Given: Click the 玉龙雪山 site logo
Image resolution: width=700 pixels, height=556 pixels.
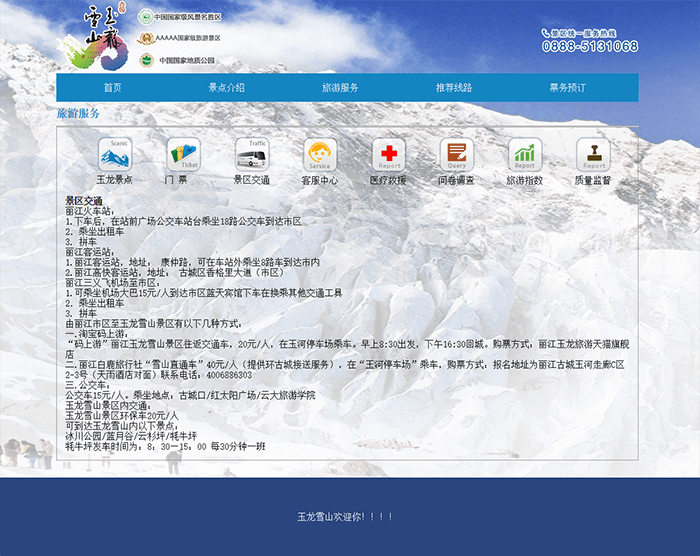Looking at the screenshot, I should coord(94,38).
